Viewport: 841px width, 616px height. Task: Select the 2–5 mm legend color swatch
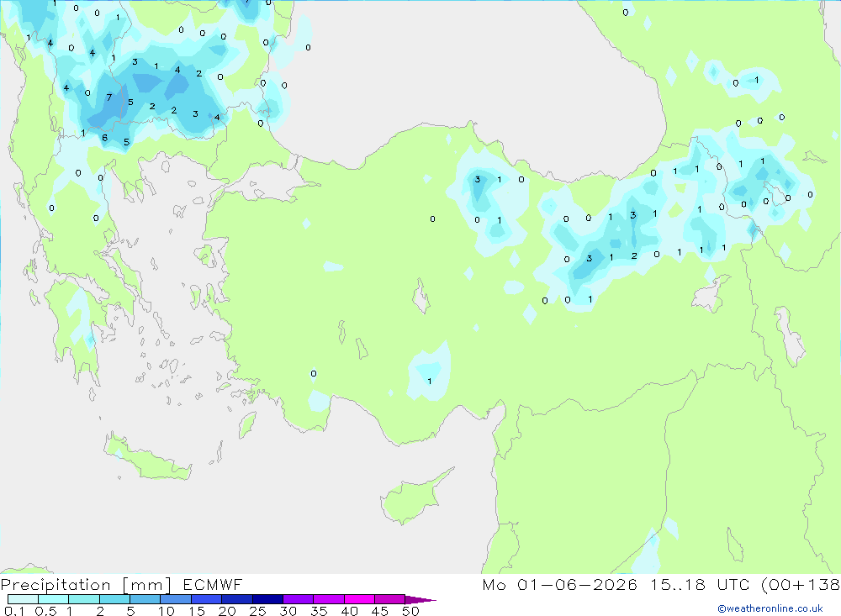point(114,599)
